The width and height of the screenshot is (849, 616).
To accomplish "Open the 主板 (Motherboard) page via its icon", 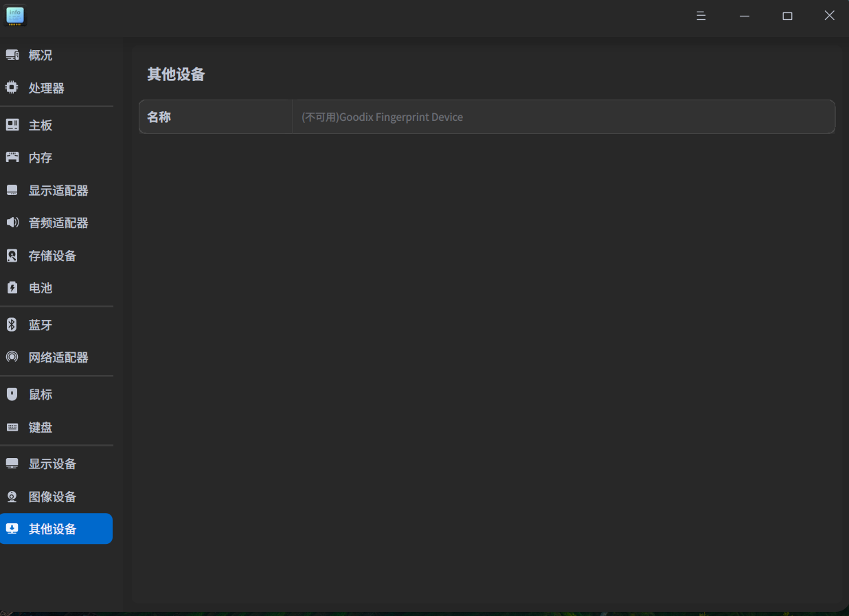I will click(x=11, y=125).
